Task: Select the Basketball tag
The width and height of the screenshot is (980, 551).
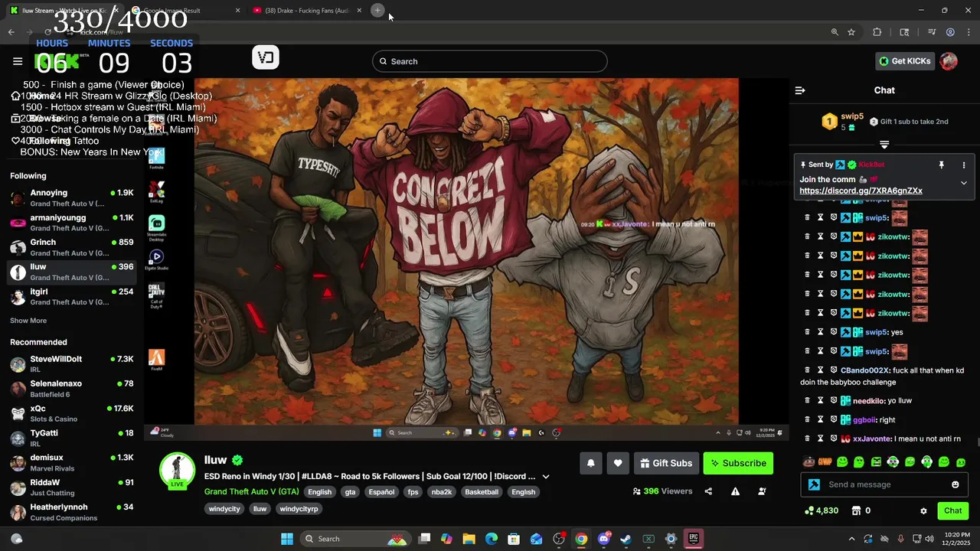Action: [482, 492]
